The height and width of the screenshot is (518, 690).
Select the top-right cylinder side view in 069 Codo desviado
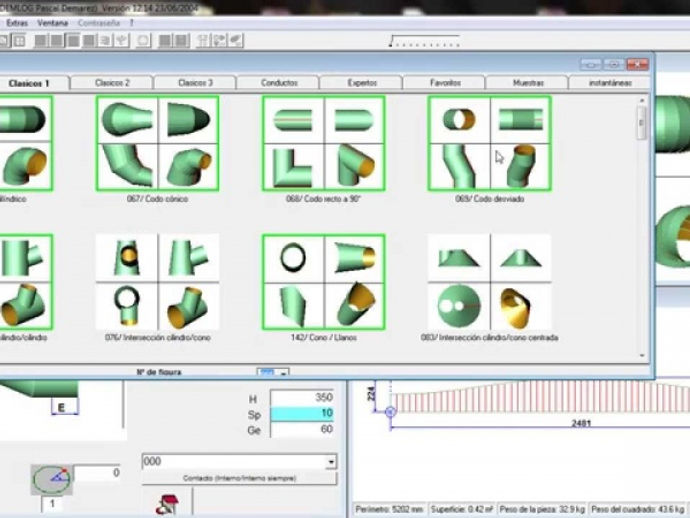tap(520, 120)
